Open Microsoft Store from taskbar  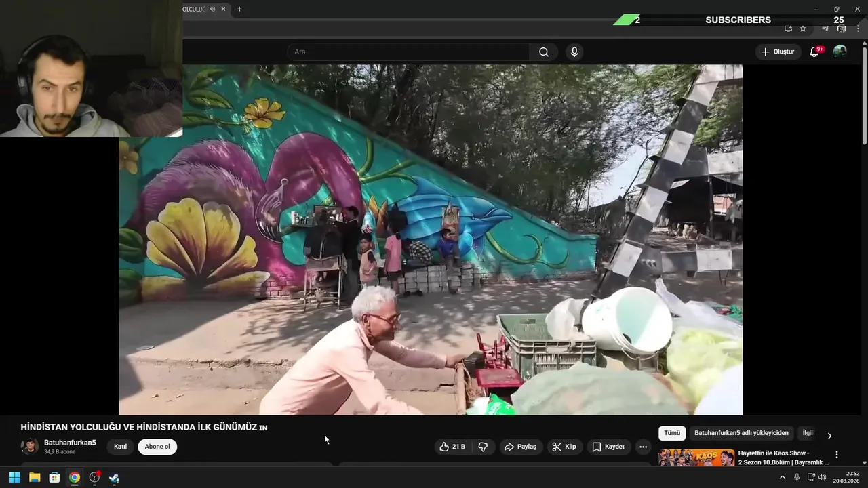click(54, 477)
